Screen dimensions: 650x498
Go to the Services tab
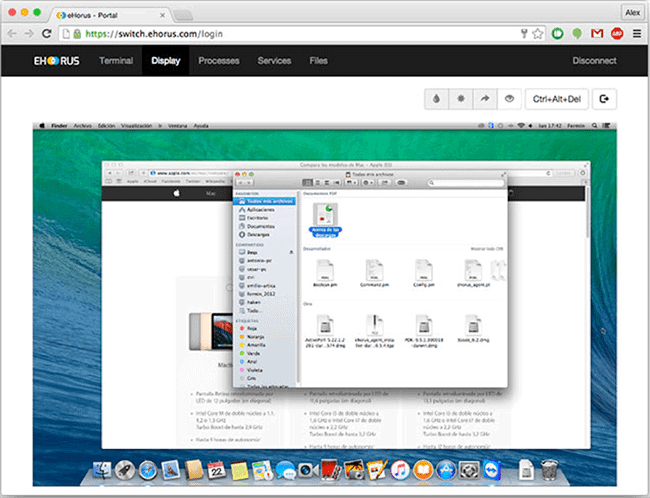pos(274,61)
